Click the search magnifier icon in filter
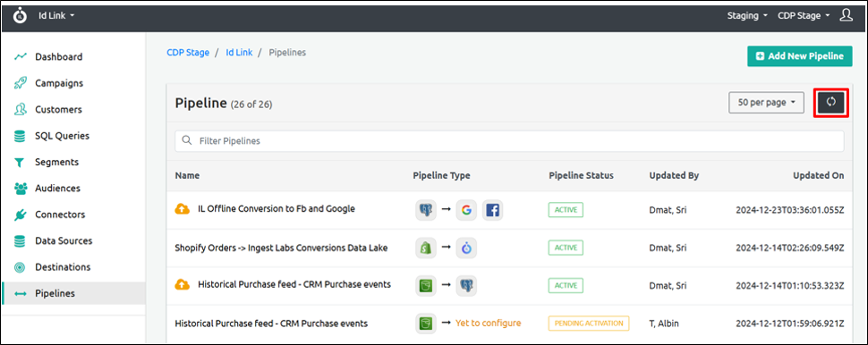 (x=186, y=141)
